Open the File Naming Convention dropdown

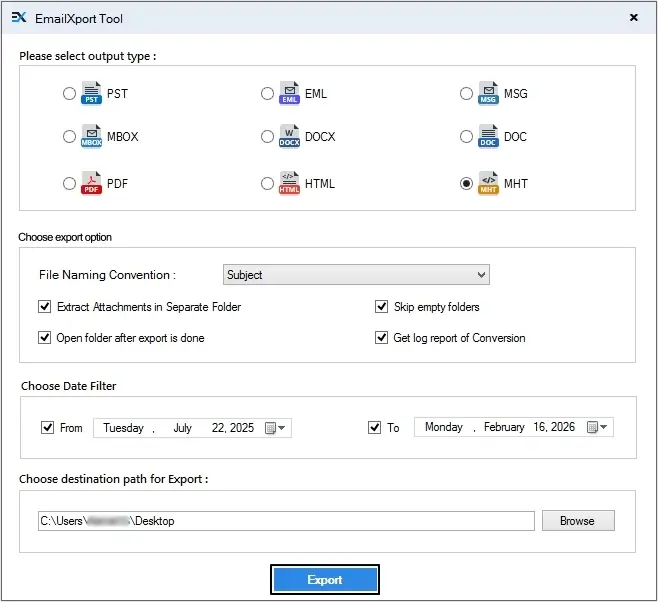click(x=356, y=275)
